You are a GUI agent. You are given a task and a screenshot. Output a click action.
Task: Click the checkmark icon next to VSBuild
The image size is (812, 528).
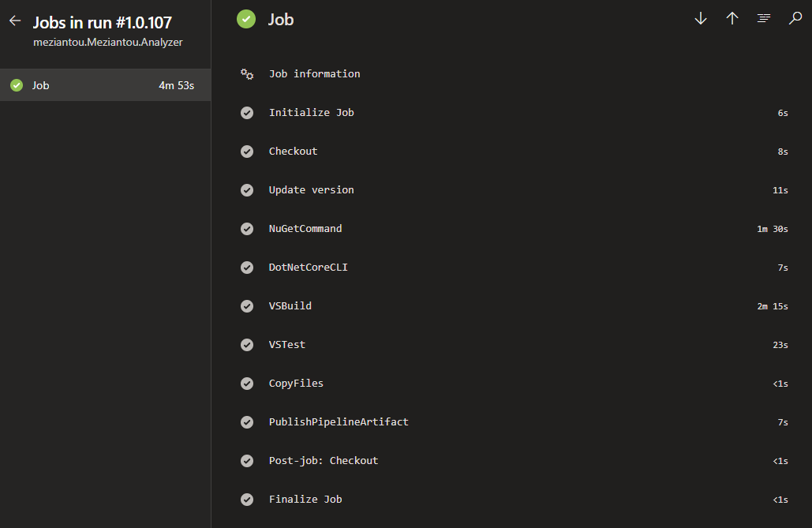[x=247, y=306]
